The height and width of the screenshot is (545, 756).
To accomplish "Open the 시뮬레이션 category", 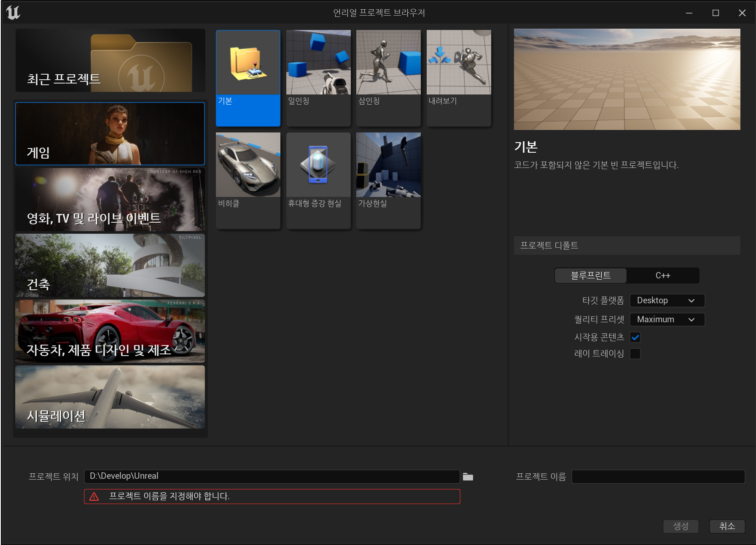I will click(x=110, y=397).
